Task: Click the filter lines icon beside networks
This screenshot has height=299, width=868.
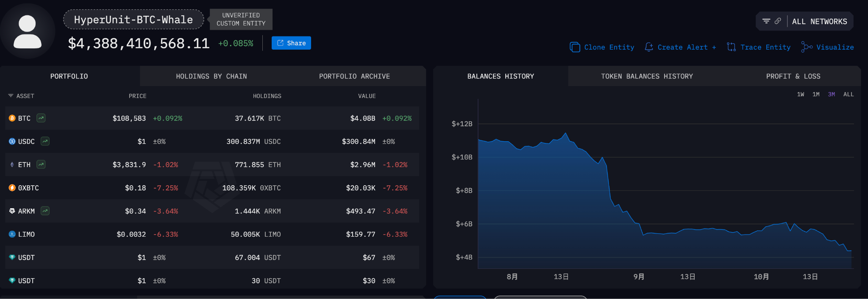Action: pyautogui.click(x=766, y=21)
